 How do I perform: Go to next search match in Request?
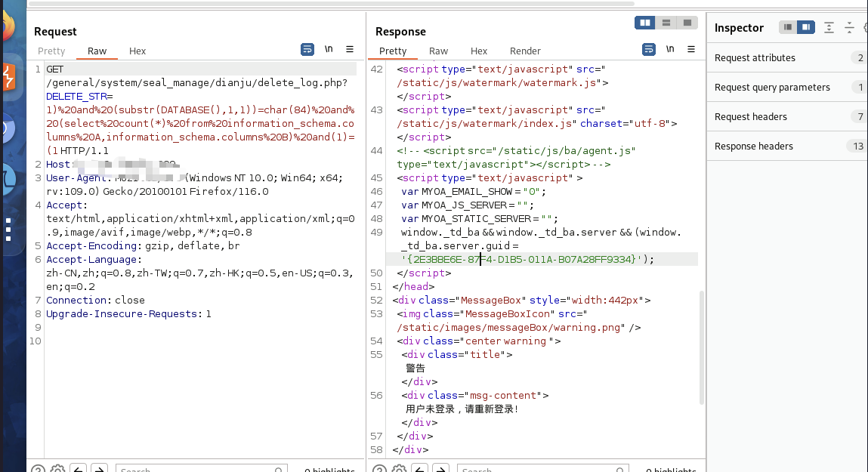click(x=99, y=469)
